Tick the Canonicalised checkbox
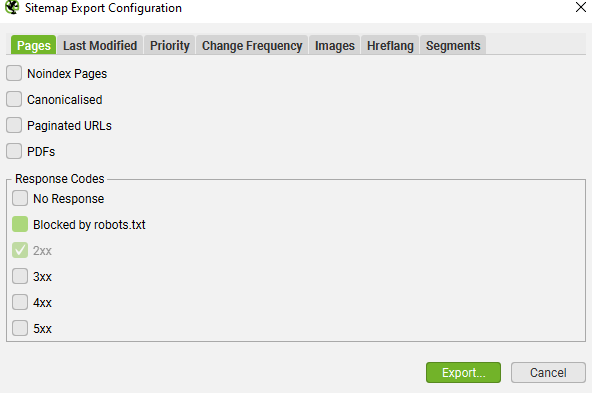Image resolution: width=592 pixels, height=393 pixels. point(14,99)
